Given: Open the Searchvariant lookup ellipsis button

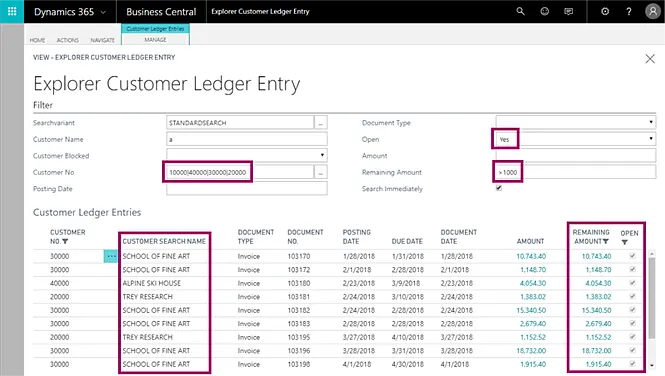Looking at the screenshot, I should [321, 123].
